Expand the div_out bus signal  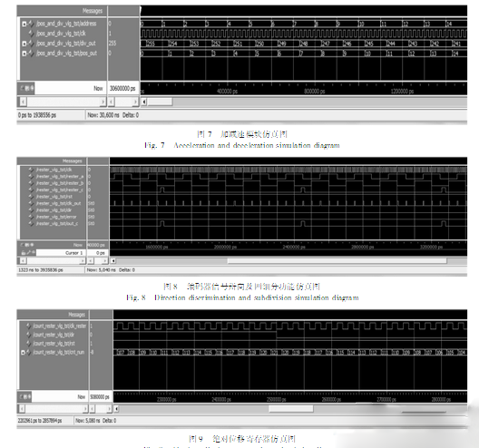coord(24,44)
